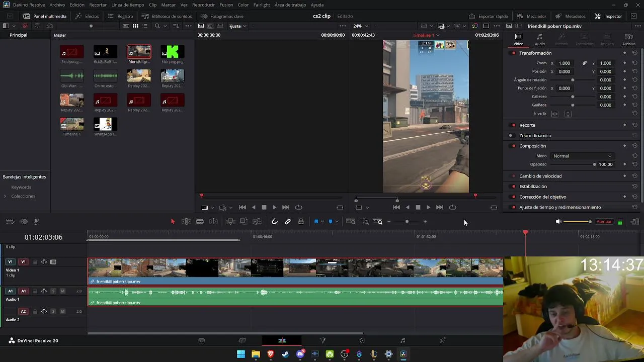Image resolution: width=644 pixels, height=362 pixels.
Task: Expand the Colecciones smart bin
Action: pos(5,196)
